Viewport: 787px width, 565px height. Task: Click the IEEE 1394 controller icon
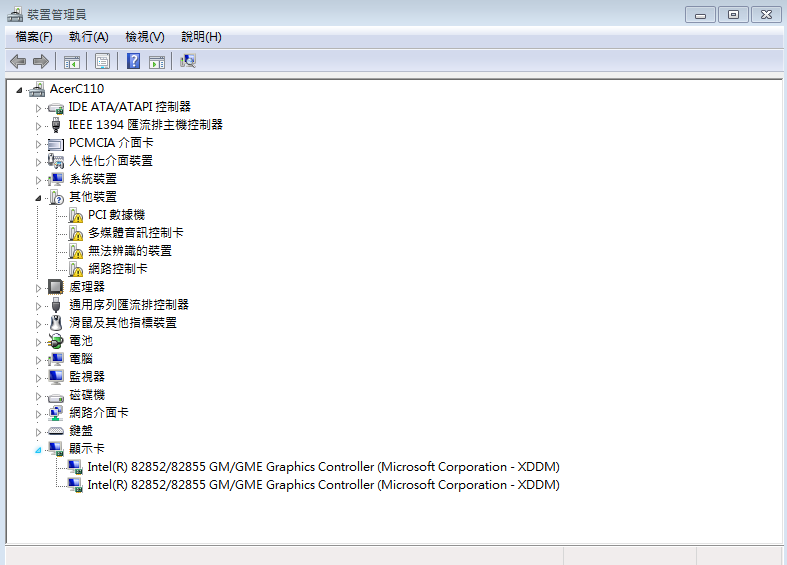pos(56,125)
